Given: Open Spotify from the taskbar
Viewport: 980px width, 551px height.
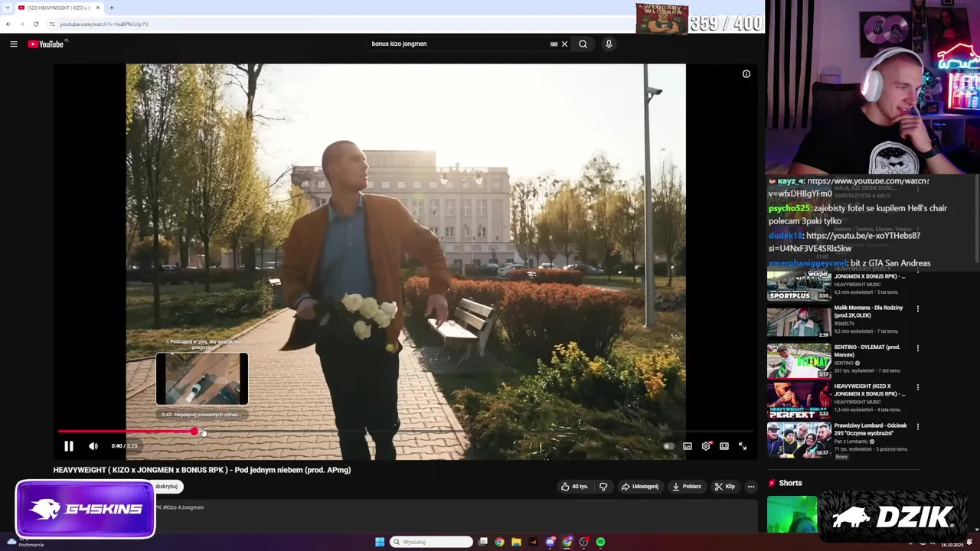Looking at the screenshot, I should (601, 542).
